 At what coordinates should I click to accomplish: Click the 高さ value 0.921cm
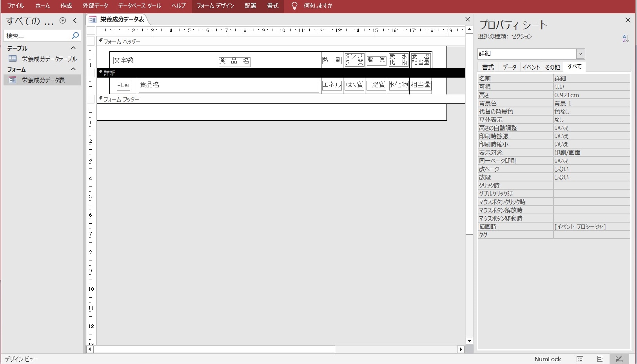click(592, 95)
